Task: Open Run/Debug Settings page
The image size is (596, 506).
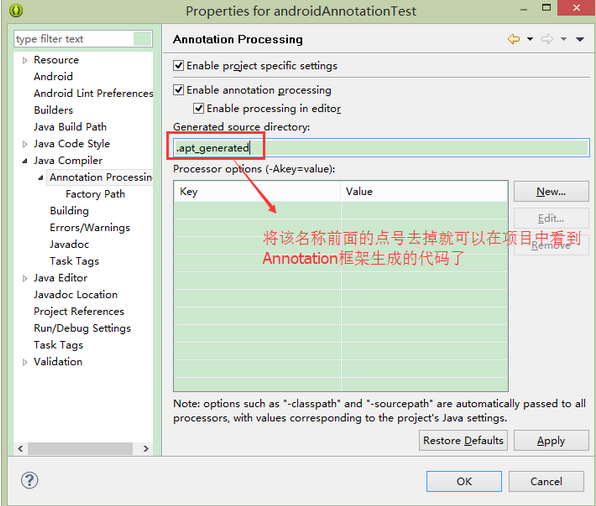Action: [82, 328]
